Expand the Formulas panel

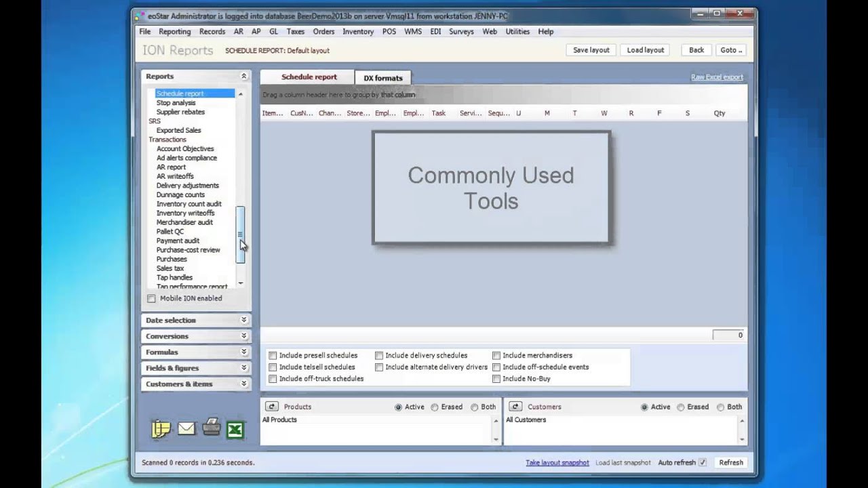pos(243,352)
